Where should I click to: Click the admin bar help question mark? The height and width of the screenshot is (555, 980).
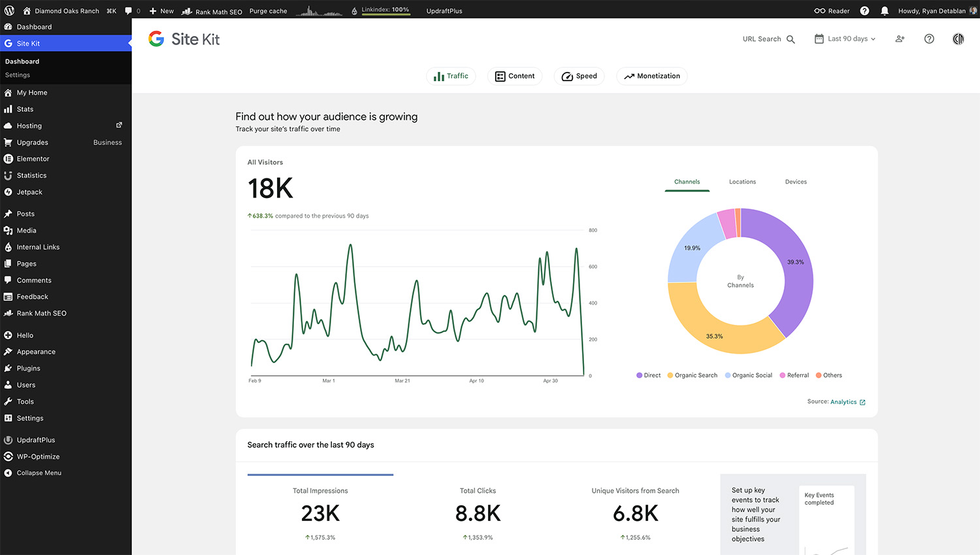coord(864,10)
